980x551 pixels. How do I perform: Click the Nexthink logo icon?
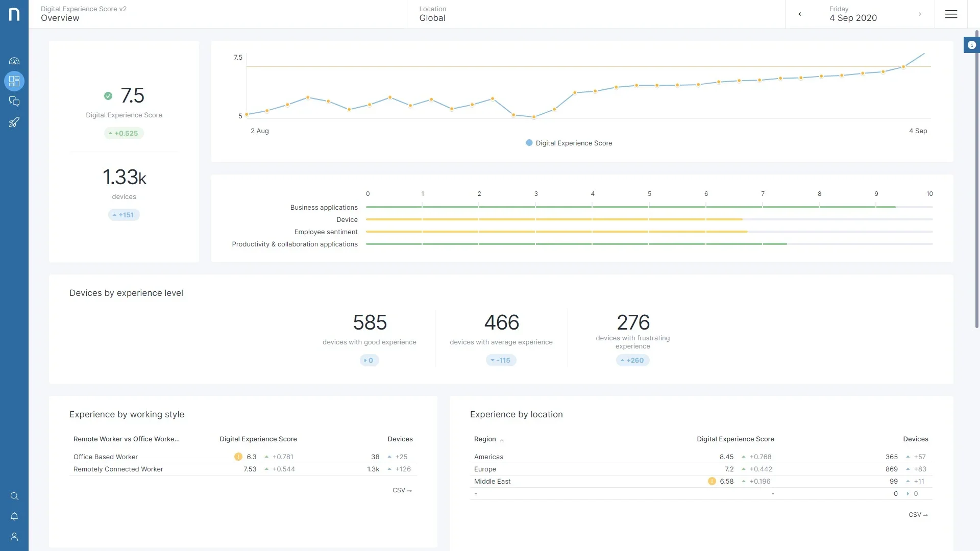click(14, 14)
